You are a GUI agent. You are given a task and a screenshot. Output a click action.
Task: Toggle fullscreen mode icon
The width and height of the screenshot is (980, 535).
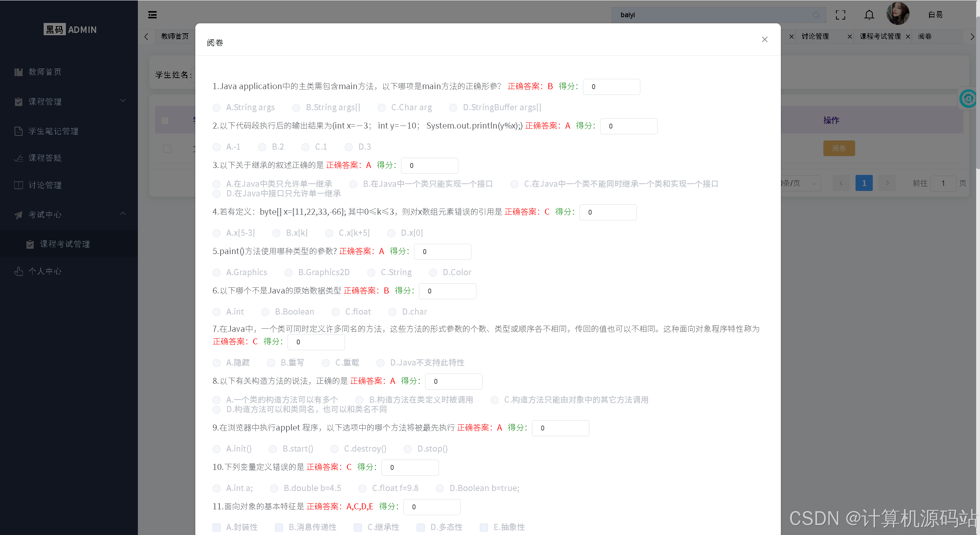point(840,15)
